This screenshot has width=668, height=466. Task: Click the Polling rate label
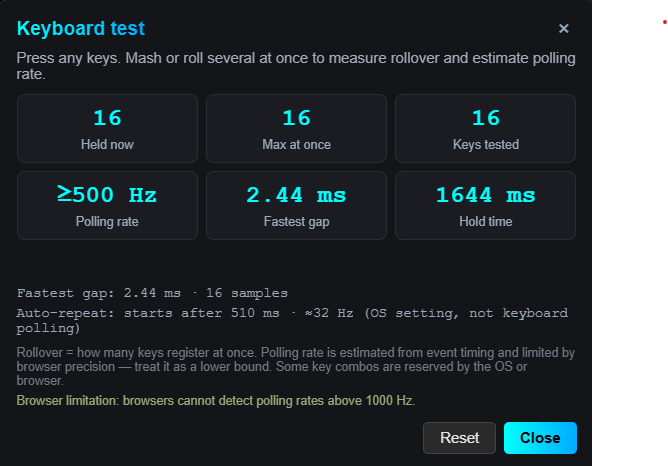pos(107,221)
